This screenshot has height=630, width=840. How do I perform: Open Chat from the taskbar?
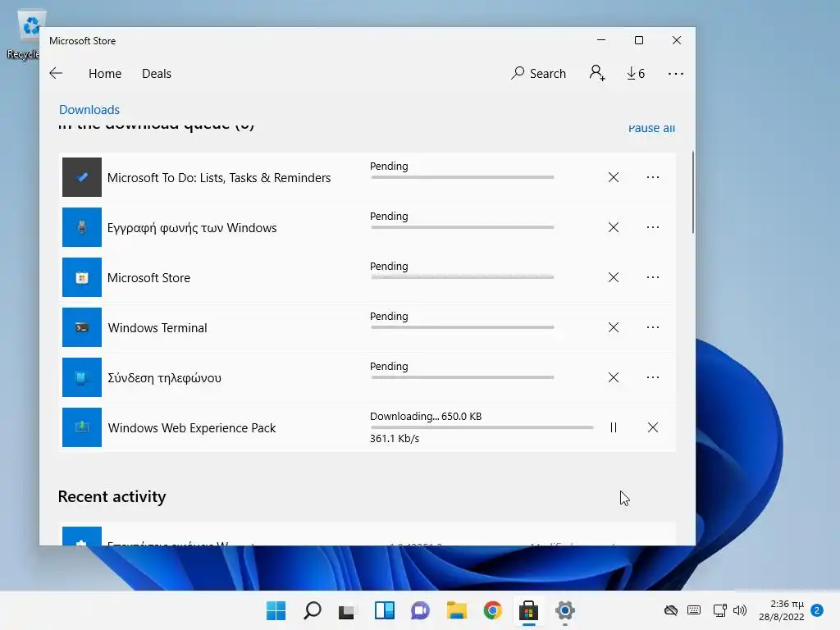(x=421, y=610)
